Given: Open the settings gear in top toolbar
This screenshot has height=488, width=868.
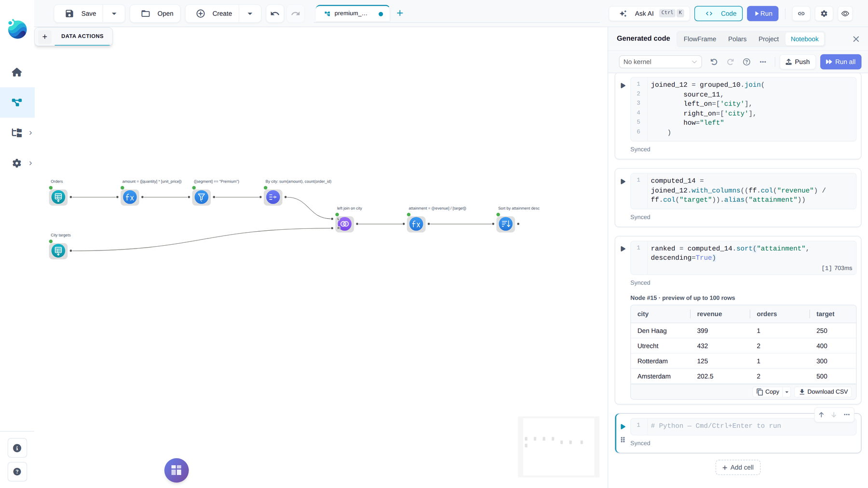Looking at the screenshot, I should 824,13.
